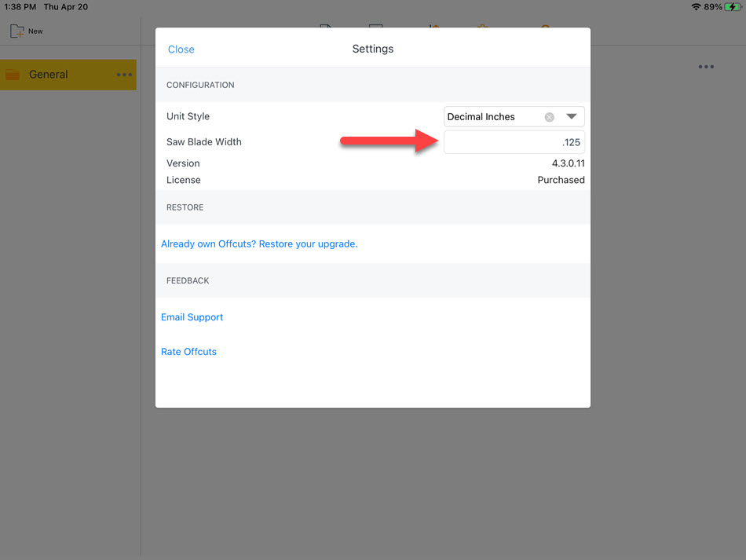The height and width of the screenshot is (560, 746).
Task: Click the Saw Blade Width field
Action: point(514,142)
